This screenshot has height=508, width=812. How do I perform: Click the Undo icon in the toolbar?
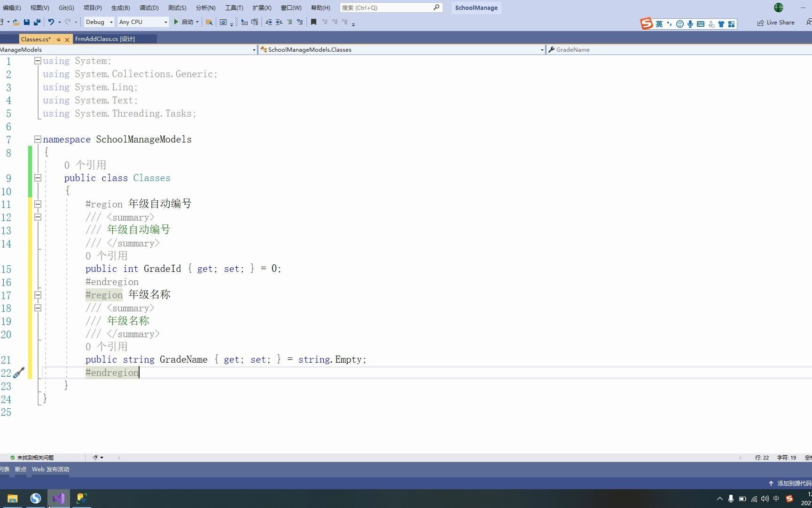tap(51, 22)
